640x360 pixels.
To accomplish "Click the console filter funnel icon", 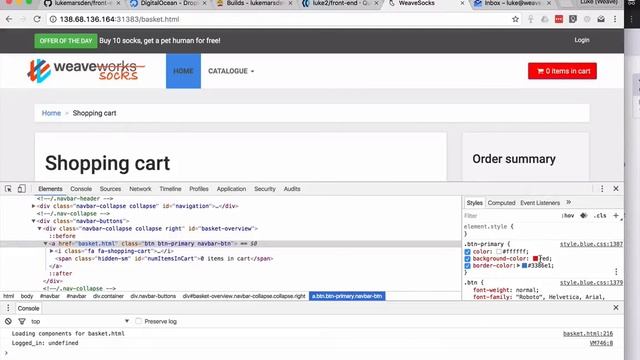I will coord(22,321).
